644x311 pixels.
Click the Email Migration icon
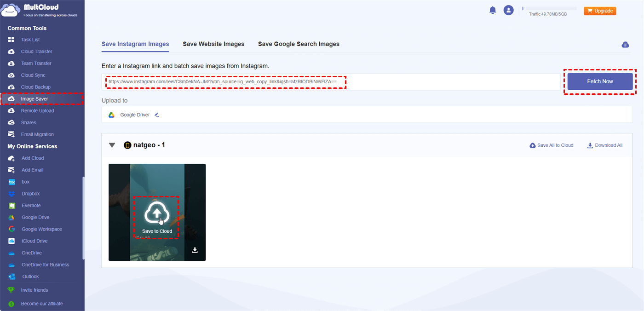tap(11, 134)
